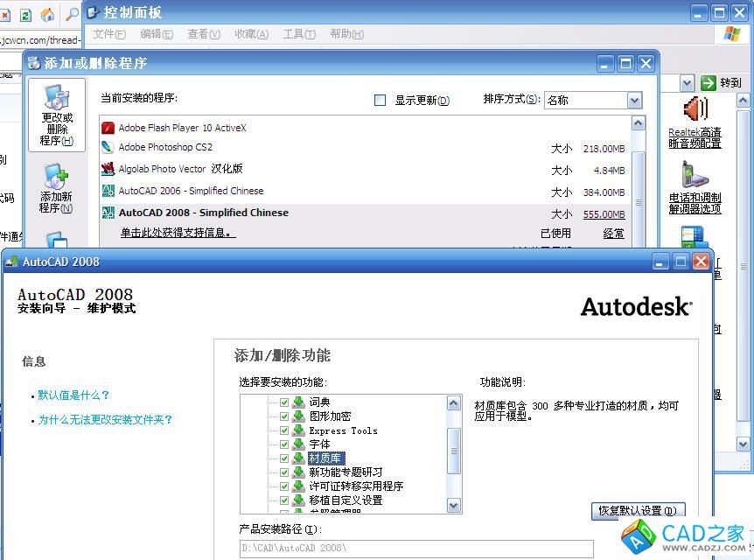The width and height of the screenshot is (754, 560).
Task: Open the 查看 menu in Control Panel
Action: tap(203, 34)
